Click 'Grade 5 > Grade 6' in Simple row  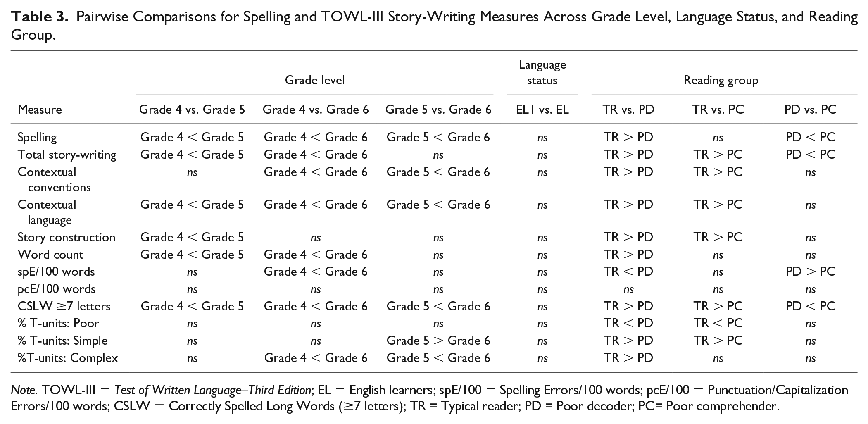tap(438, 341)
